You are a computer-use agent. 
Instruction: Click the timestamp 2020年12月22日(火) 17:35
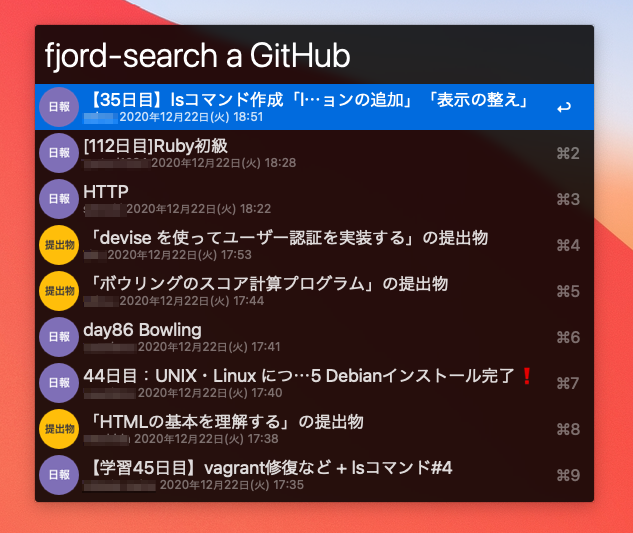coord(232,485)
